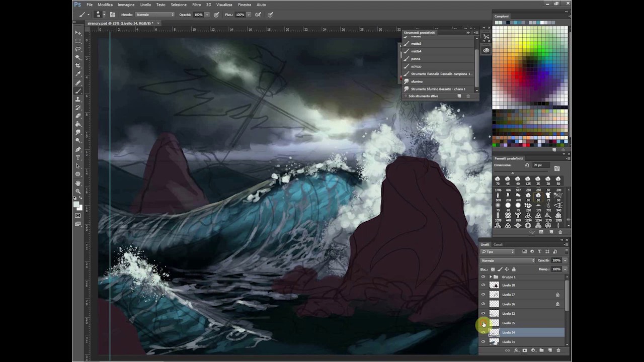This screenshot has height=362, width=644.
Task: Hide layer Livello 37
Action: coord(484,295)
